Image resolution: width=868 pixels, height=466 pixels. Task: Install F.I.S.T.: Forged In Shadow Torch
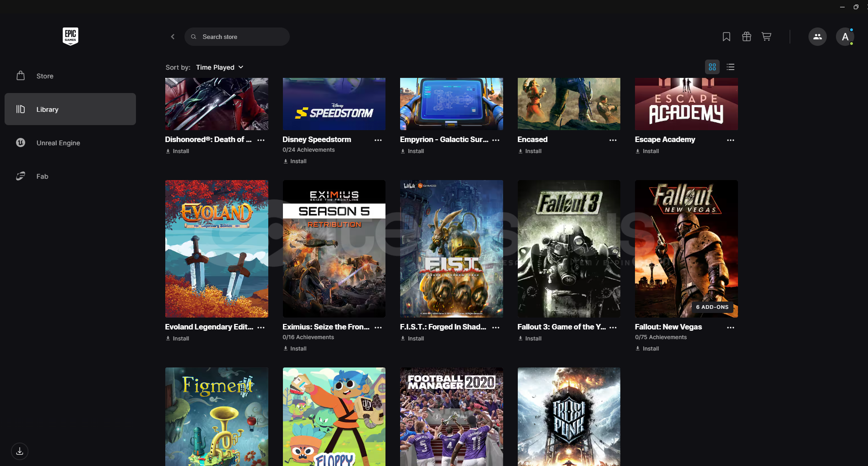tap(412, 339)
